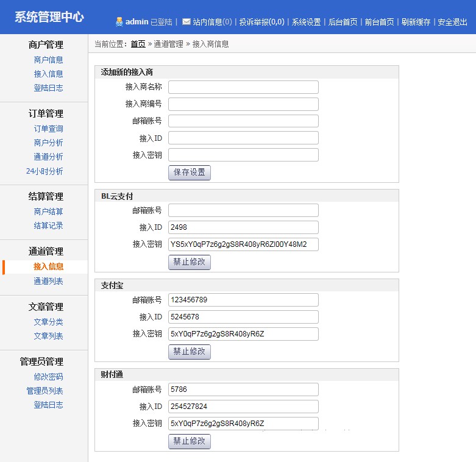
Task: Open 文章分类 in sidebar
Action: [48, 322]
